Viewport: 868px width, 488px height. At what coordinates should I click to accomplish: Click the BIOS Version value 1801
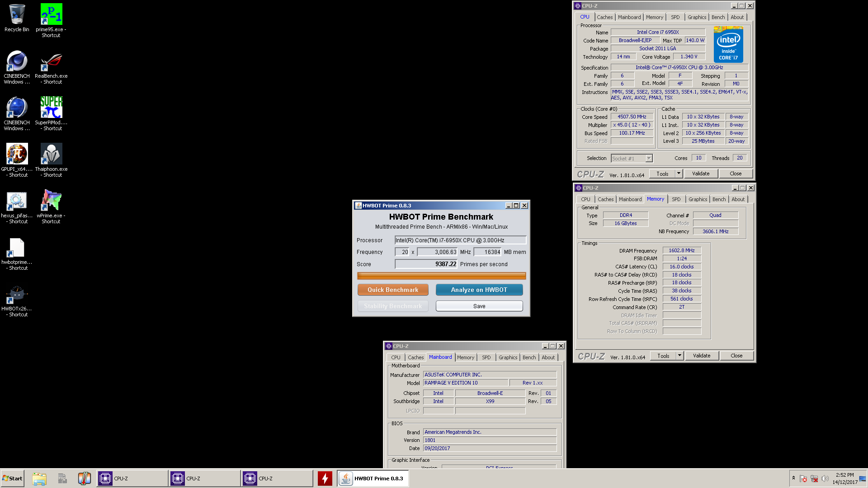pyautogui.click(x=490, y=440)
